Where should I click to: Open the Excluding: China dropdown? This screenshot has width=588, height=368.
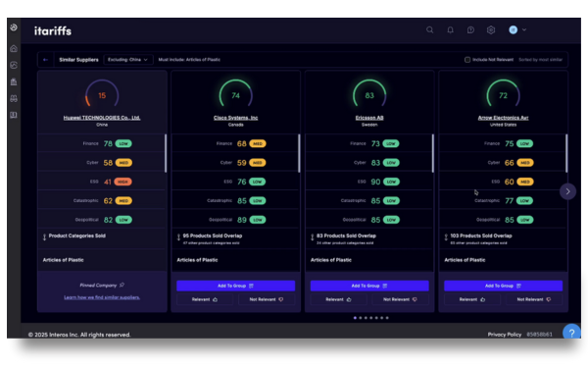[127, 60]
